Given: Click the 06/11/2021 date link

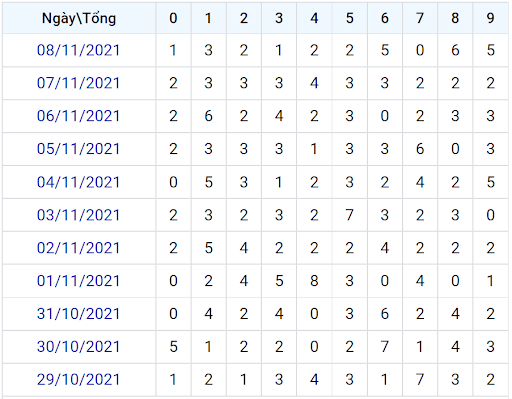Looking at the screenshot, I should 78,116.
